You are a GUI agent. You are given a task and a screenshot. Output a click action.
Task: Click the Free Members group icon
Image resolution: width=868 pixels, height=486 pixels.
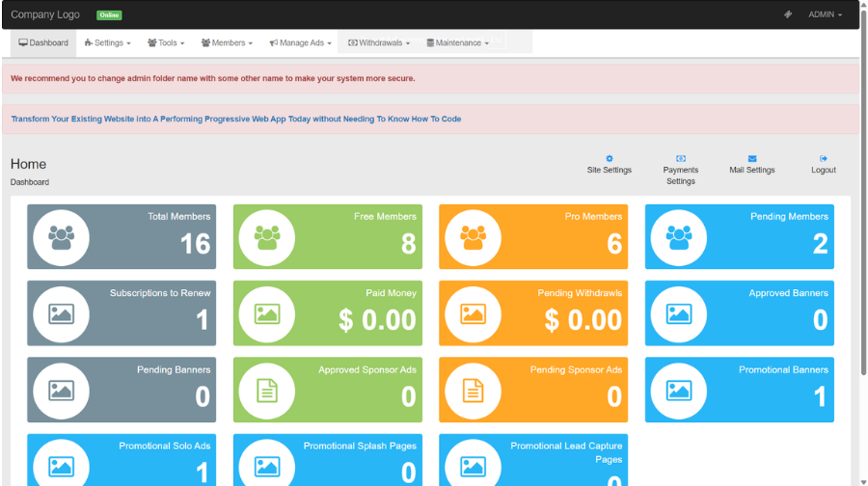coord(267,237)
